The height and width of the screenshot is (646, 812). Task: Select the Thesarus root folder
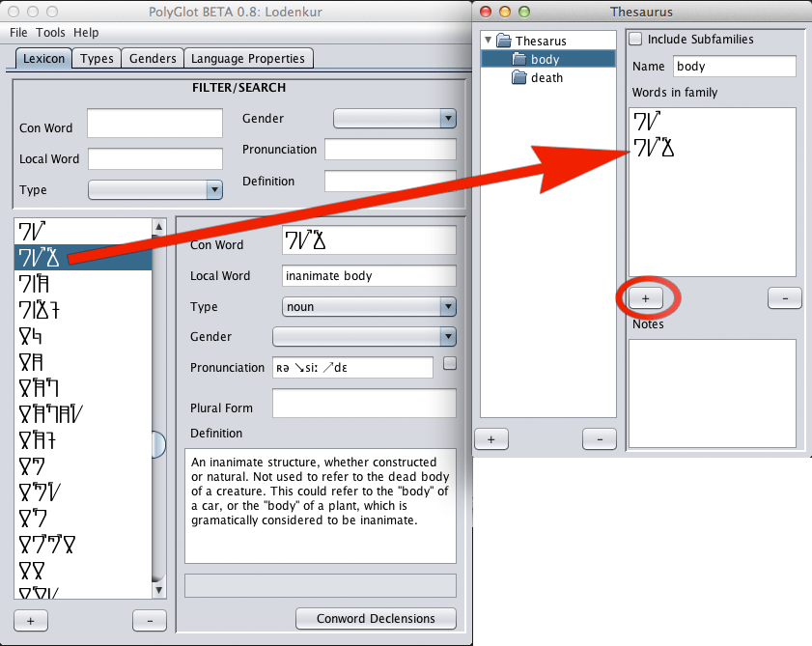[541, 41]
